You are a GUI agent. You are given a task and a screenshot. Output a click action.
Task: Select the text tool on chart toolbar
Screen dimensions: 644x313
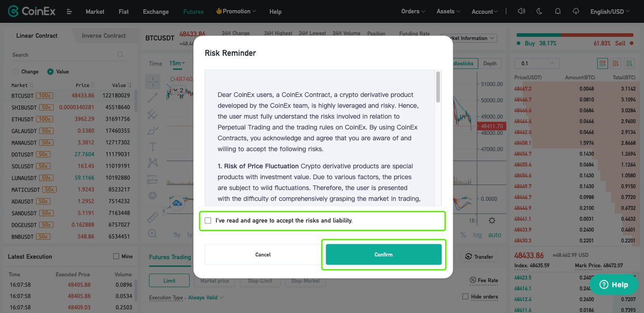(x=153, y=147)
